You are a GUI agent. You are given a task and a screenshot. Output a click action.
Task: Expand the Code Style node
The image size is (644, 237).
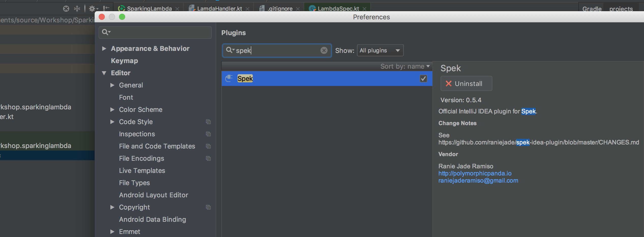click(112, 122)
